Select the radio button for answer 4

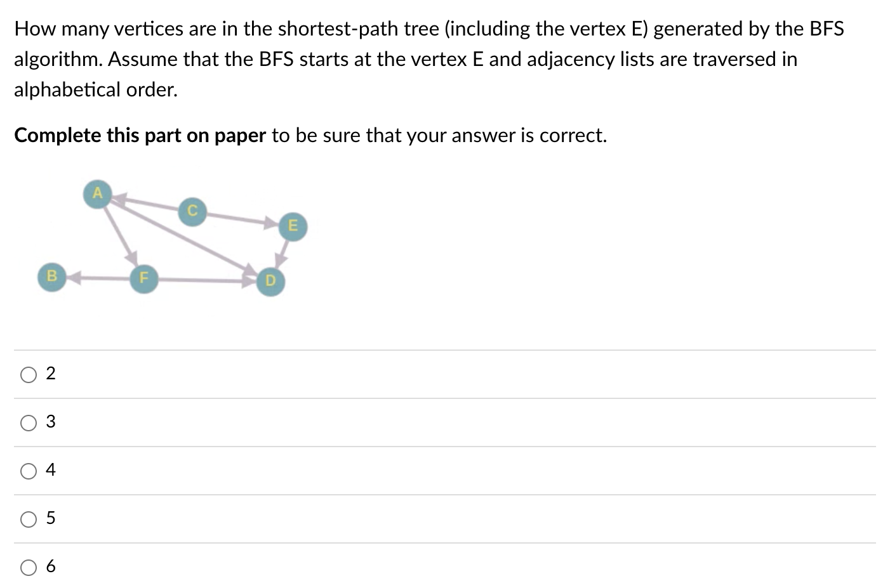28,471
